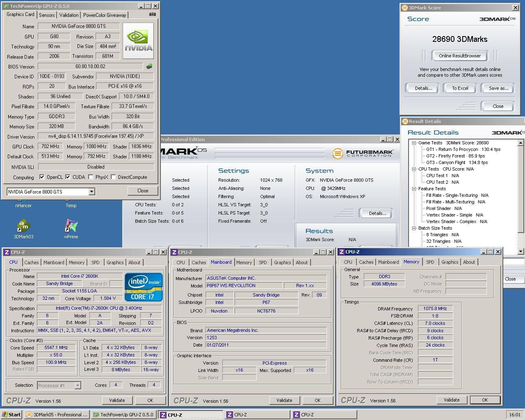The width and height of the screenshot is (525, 420).
Task: Click the Model field showing P8P67 WS REVOLUTION
Action: (x=244, y=285)
